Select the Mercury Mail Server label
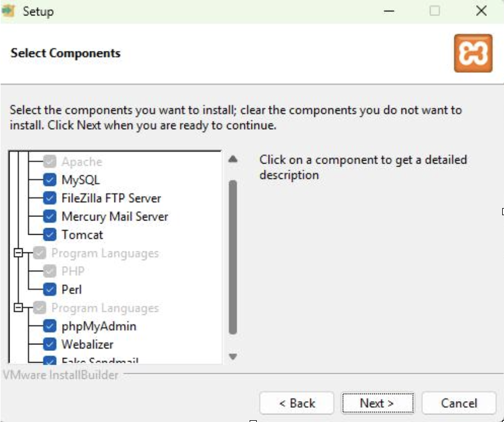Screen dimensions: 504x422 114,216
